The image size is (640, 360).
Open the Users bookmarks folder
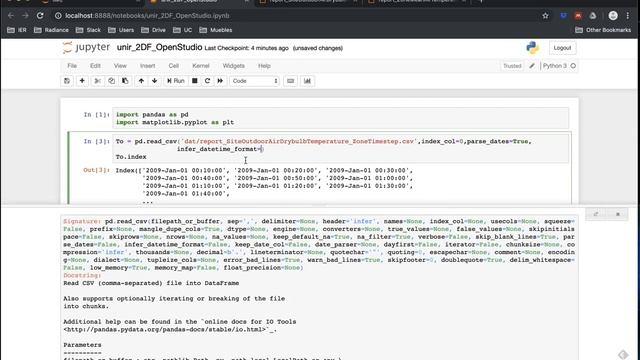(121, 30)
